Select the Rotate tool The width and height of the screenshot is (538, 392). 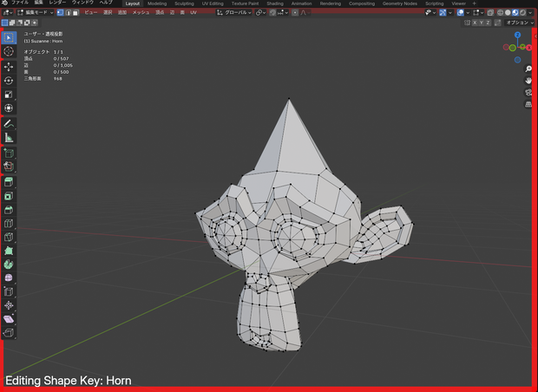click(9, 81)
